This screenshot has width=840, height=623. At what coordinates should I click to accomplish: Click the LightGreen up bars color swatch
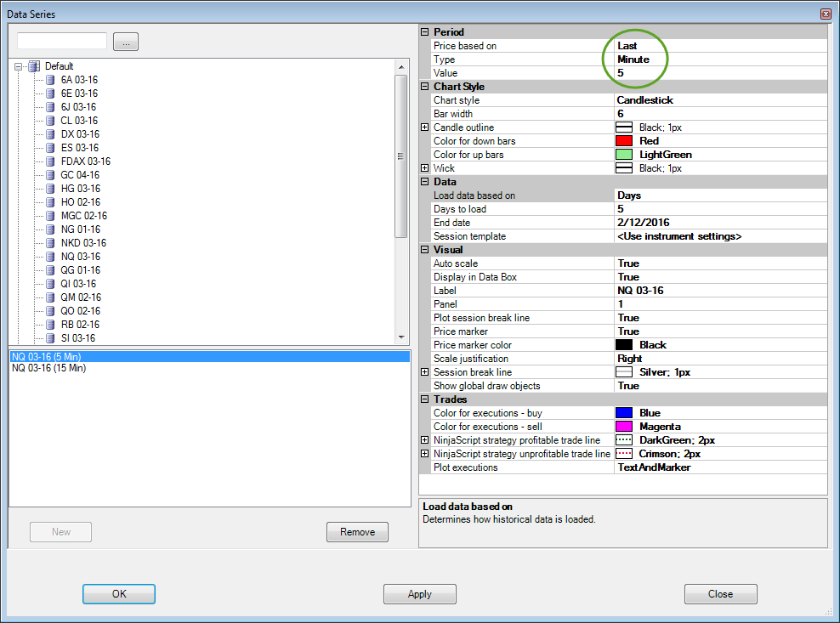(624, 155)
